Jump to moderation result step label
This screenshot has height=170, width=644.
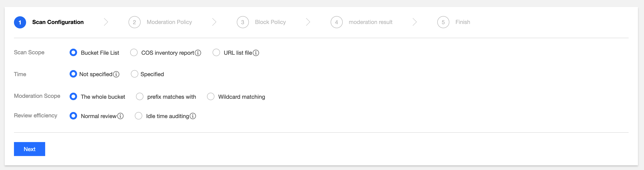[370, 22]
